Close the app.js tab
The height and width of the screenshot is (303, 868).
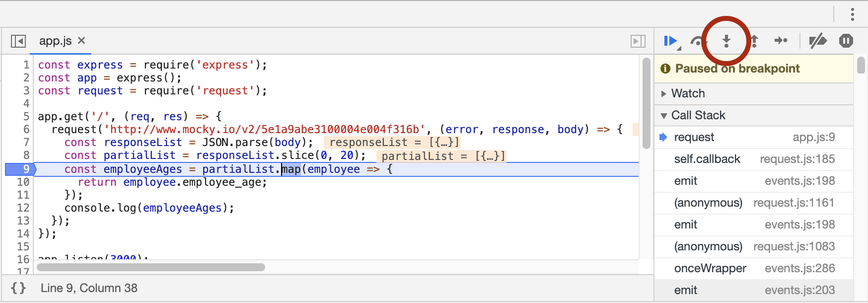(81, 41)
